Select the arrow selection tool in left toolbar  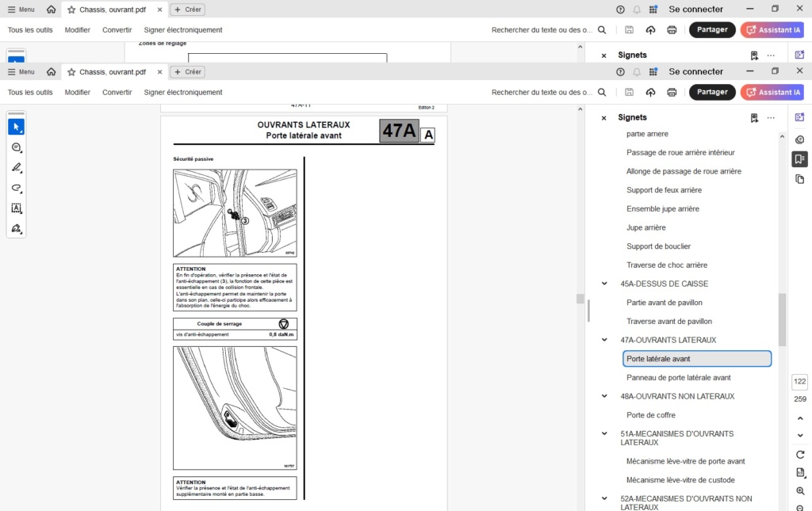[16, 127]
